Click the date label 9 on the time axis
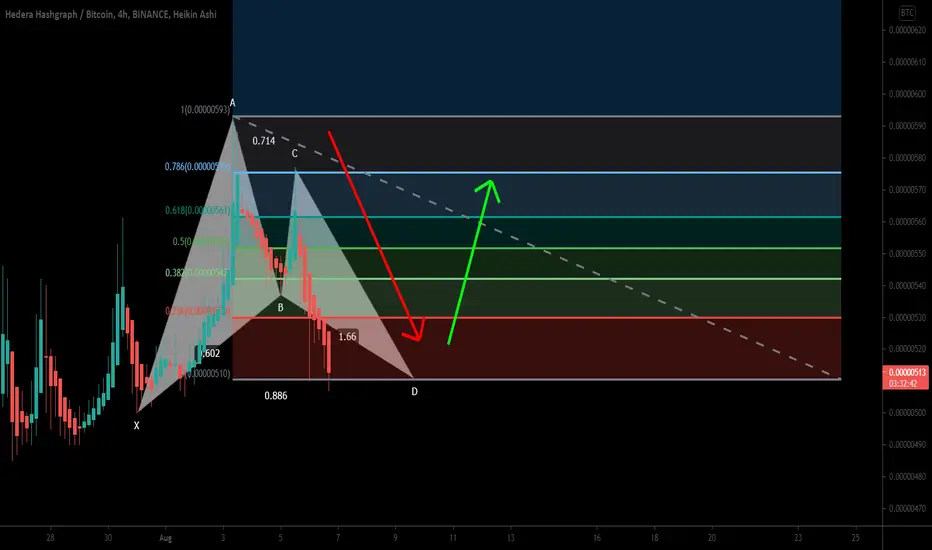Screen dimensions: 932x550 (x=395, y=538)
